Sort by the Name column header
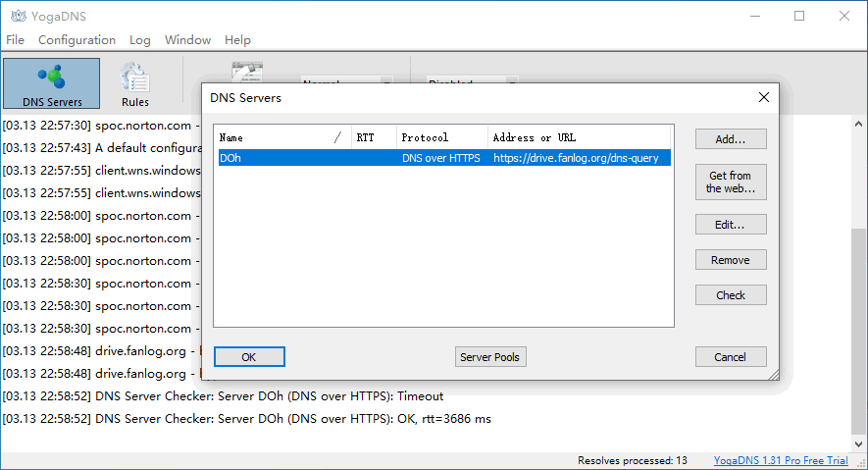 tap(282, 137)
